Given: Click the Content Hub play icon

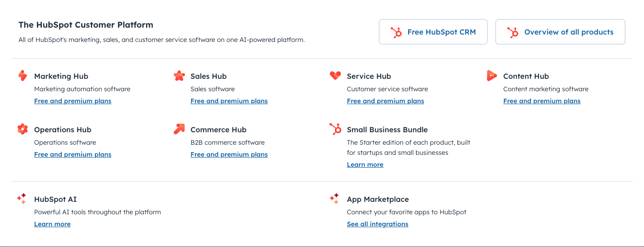Looking at the screenshot, I should (492, 76).
